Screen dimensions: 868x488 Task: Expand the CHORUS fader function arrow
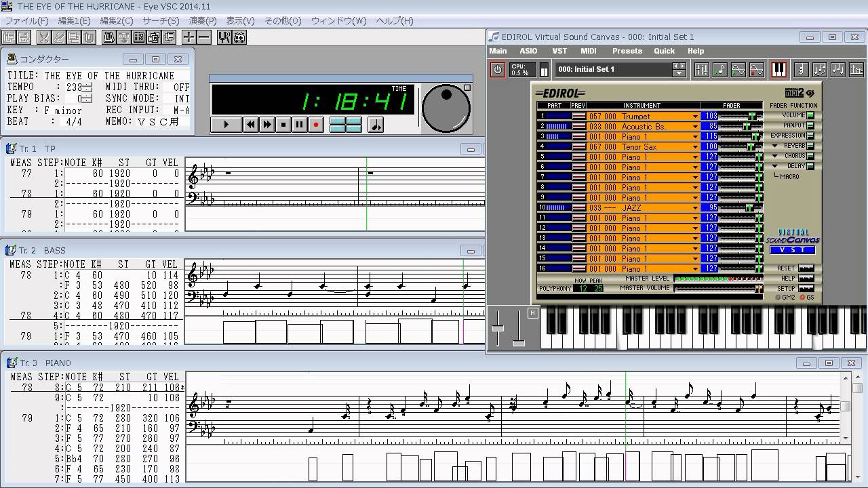pyautogui.click(x=775, y=156)
